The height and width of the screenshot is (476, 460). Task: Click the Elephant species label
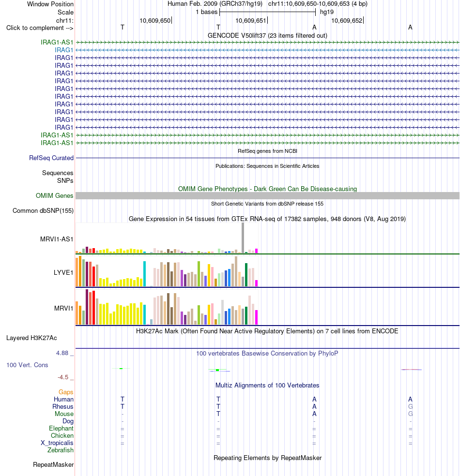[61, 428]
